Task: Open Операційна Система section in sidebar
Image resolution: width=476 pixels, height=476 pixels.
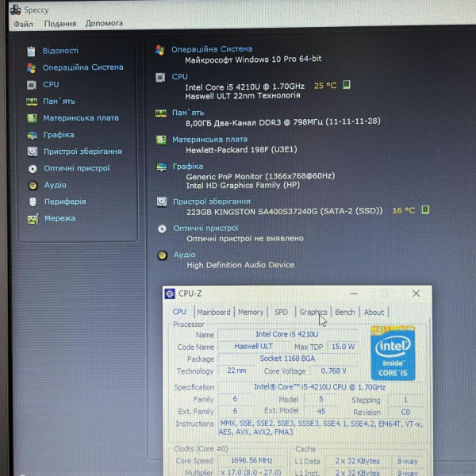Action: coord(83,67)
